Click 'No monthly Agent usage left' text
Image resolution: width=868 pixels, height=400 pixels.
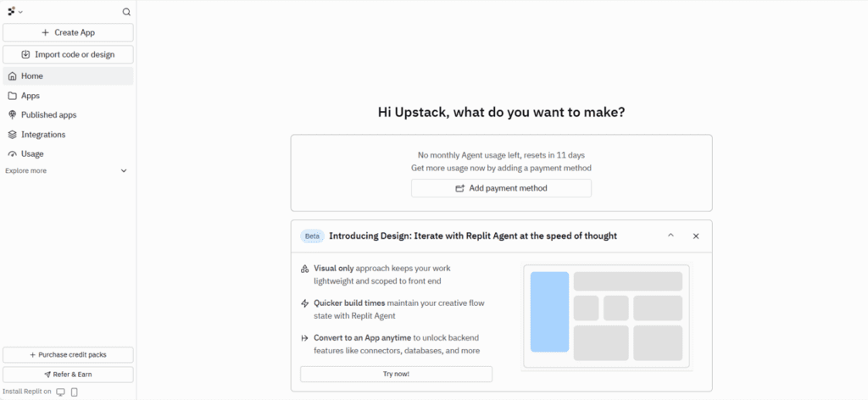click(x=501, y=155)
